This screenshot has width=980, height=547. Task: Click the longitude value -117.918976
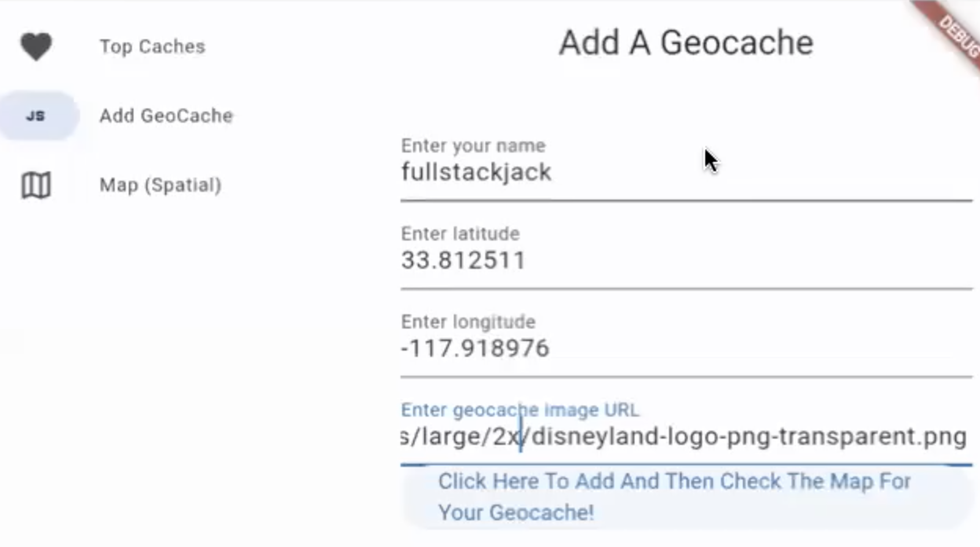(x=475, y=348)
